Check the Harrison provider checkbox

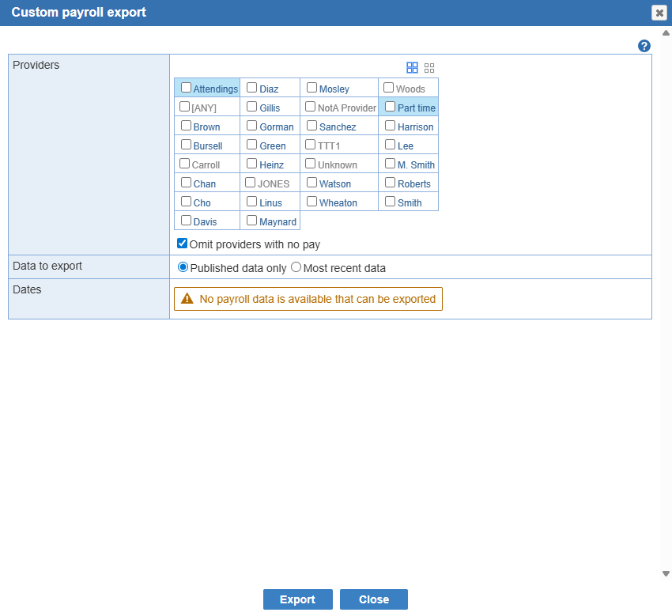390,126
